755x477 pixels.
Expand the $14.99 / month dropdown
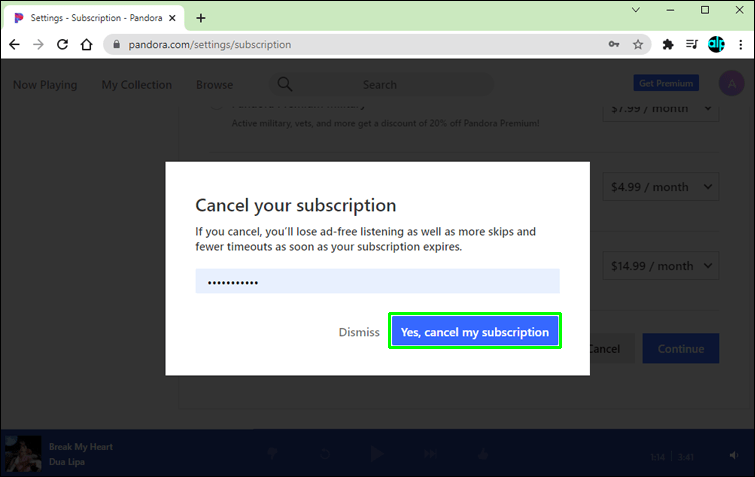(x=661, y=266)
